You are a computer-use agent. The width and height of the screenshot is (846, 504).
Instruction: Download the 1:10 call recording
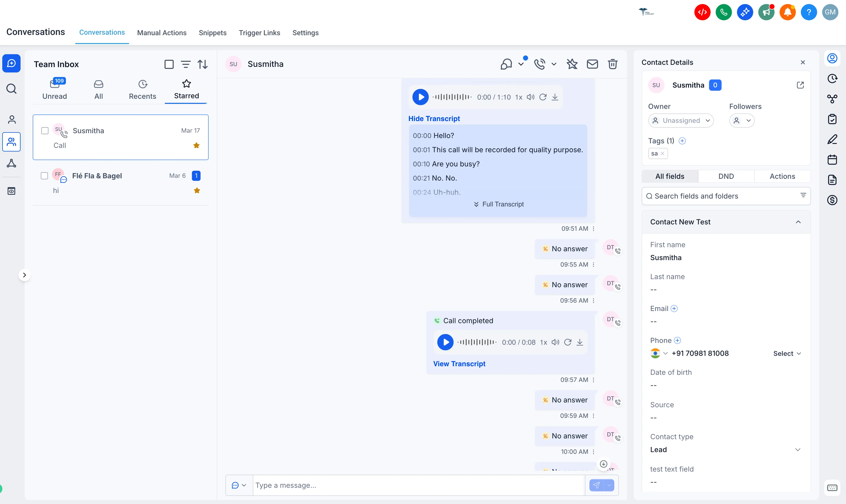(x=555, y=97)
